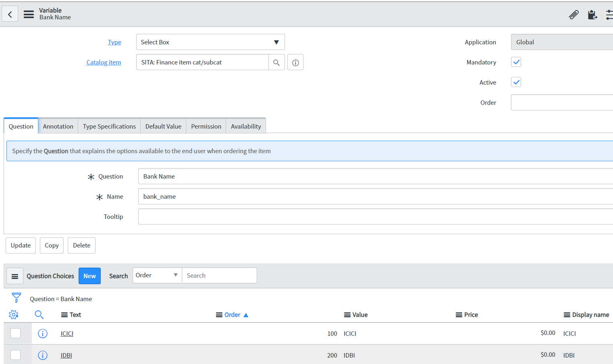Open the ICICI choice record link
613x364 pixels.
pos(66,333)
